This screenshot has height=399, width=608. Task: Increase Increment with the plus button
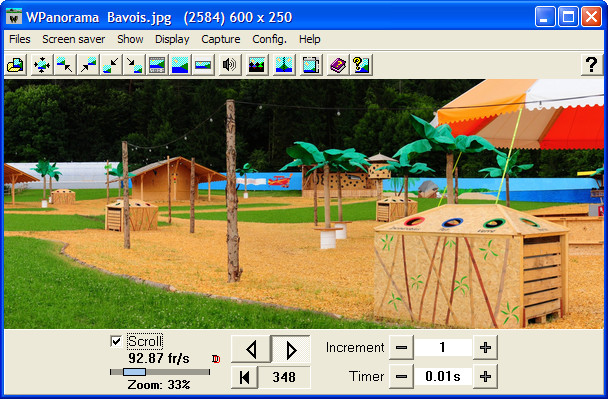(x=485, y=347)
